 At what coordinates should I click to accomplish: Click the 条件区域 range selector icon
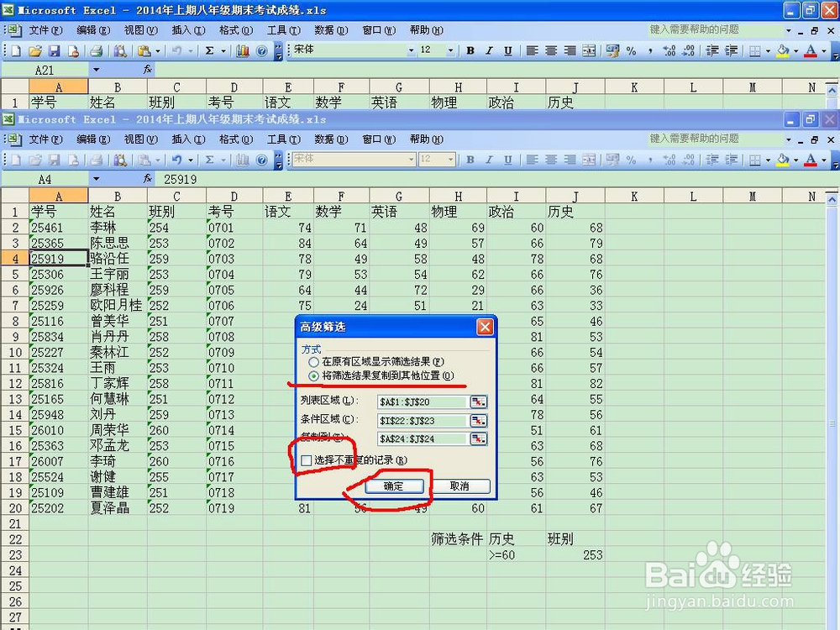[478, 419]
